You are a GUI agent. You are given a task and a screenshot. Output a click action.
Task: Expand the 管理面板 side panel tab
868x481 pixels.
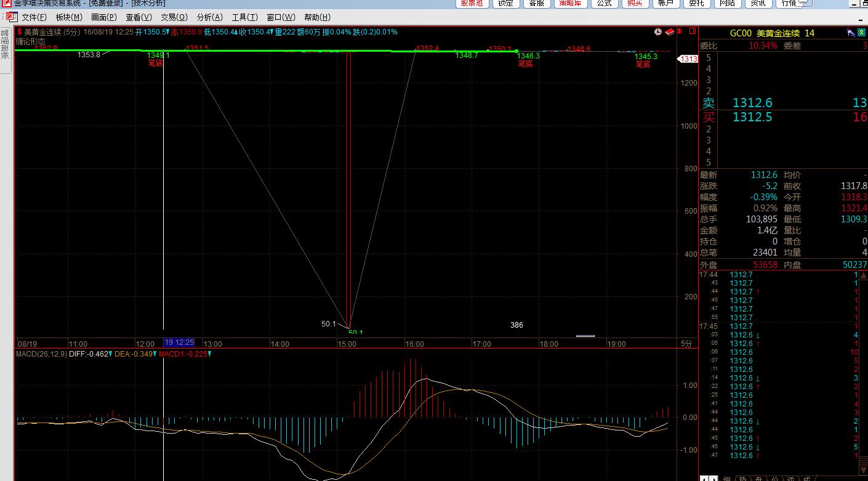5,44
